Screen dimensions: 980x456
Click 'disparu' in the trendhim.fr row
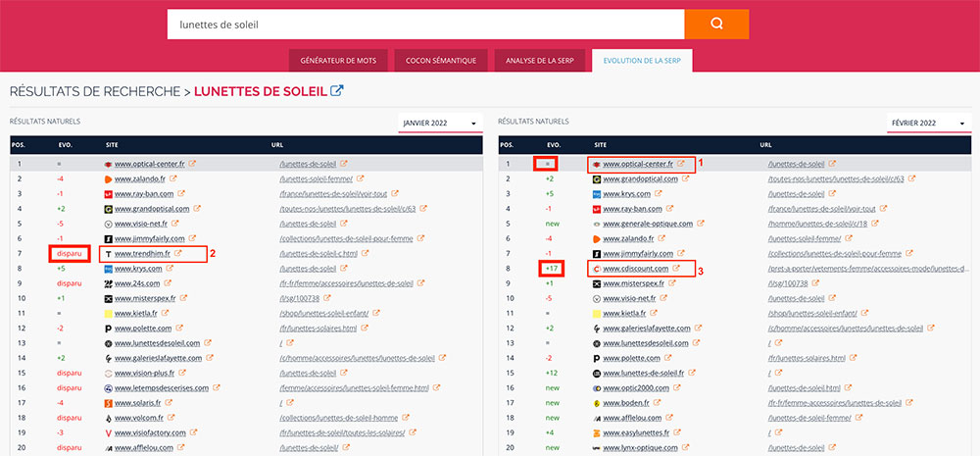(x=70, y=253)
